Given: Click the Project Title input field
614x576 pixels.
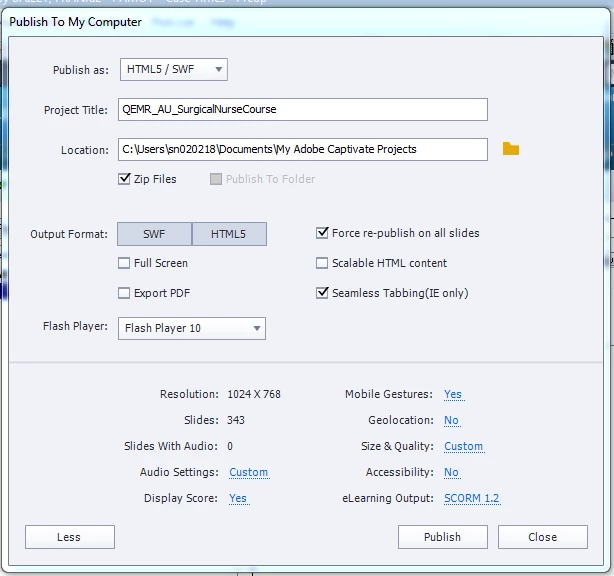Looking at the screenshot, I should click(303, 109).
